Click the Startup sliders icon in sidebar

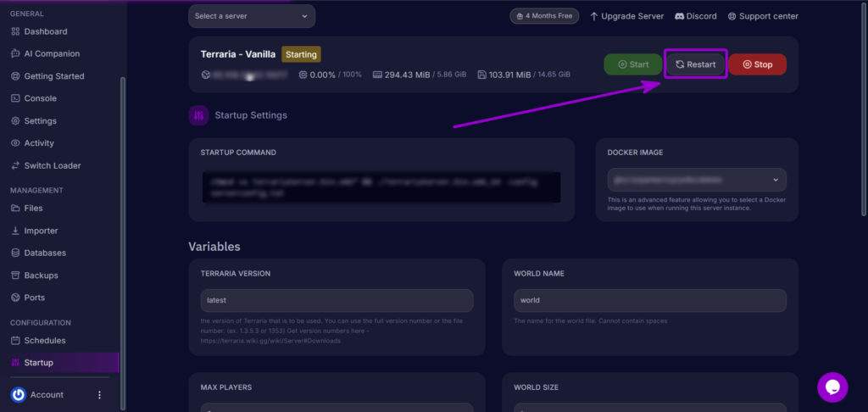coord(15,363)
